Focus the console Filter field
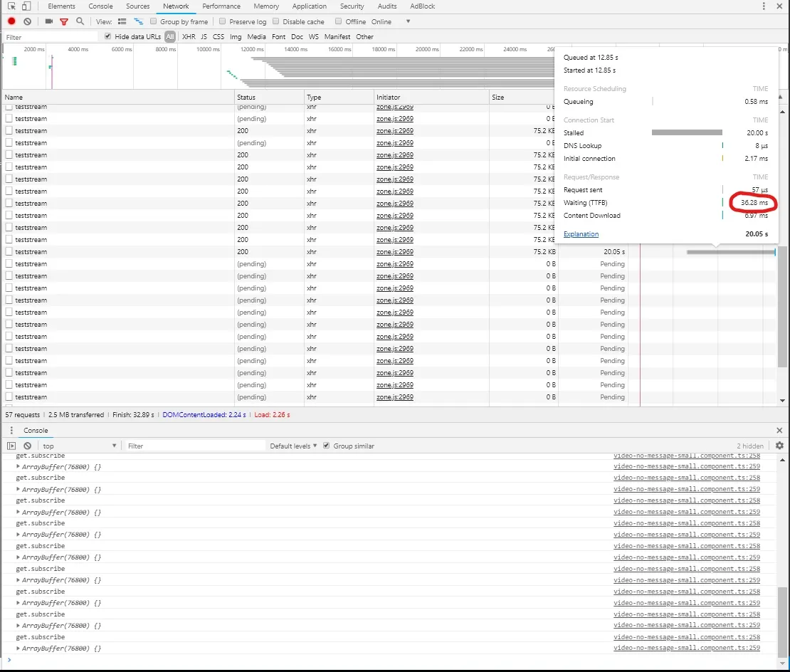 196,446
